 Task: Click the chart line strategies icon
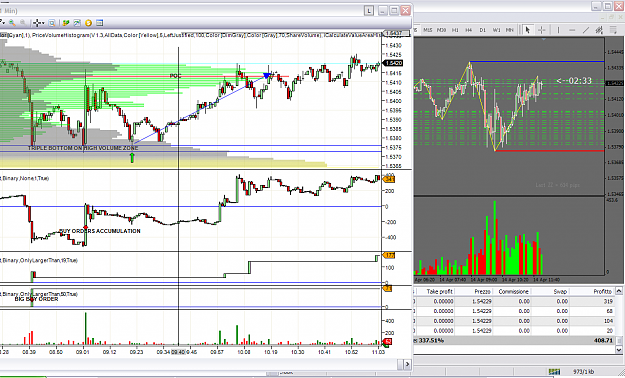(x=77, y=23)
